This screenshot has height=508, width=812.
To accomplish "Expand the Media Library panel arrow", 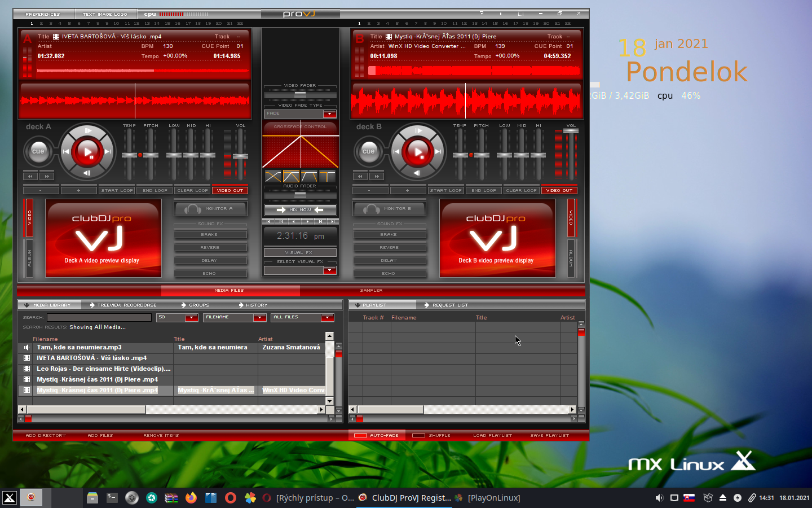I will (x=27, y=305).
